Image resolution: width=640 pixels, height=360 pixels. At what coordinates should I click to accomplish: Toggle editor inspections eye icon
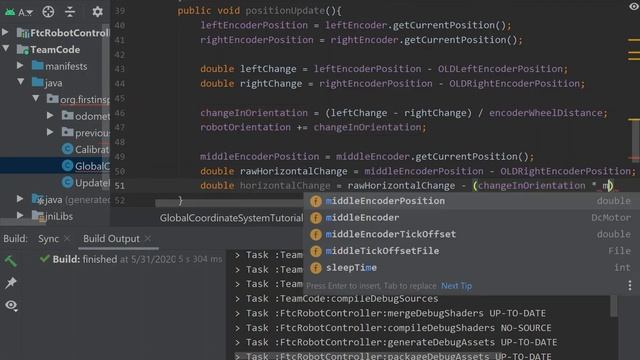pyautogui.click(x=633, y=6)
